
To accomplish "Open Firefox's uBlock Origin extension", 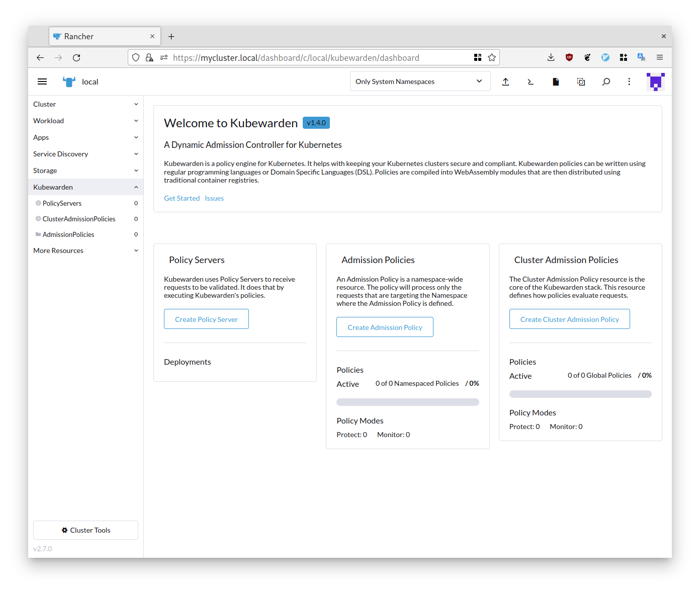I will (569, 57).
